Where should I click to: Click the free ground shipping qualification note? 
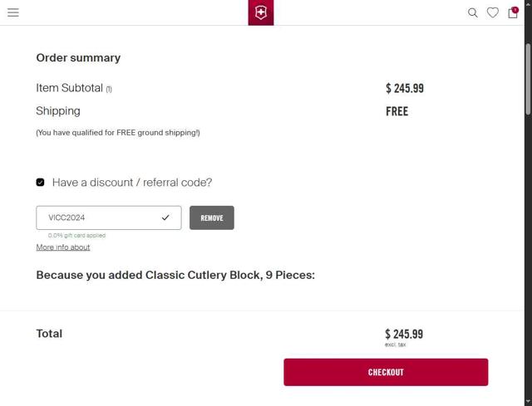pyautogui.click(x=118, y=133)
